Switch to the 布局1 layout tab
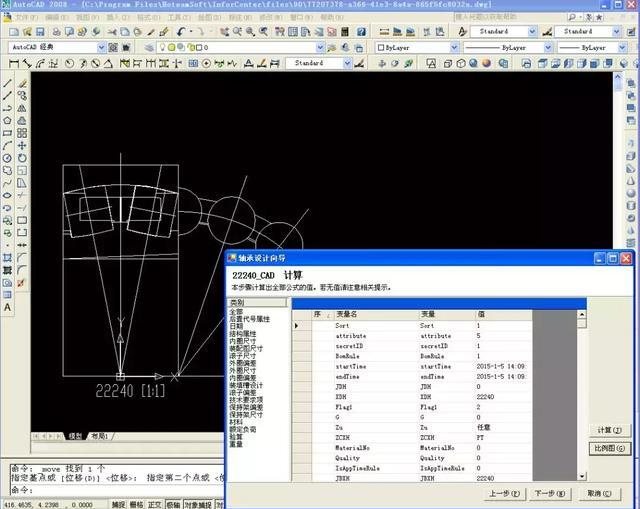The image size is (640, 509). (100, 437)
